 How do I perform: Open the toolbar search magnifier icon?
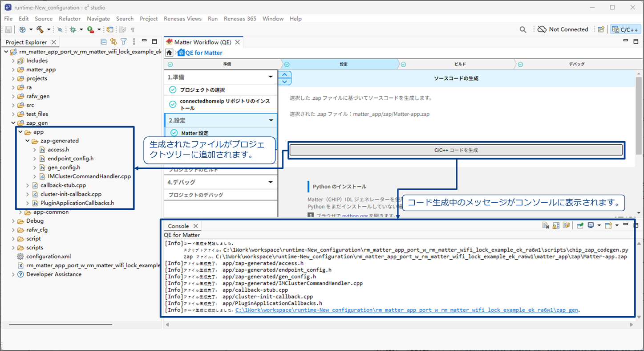[x=523, y=29]
